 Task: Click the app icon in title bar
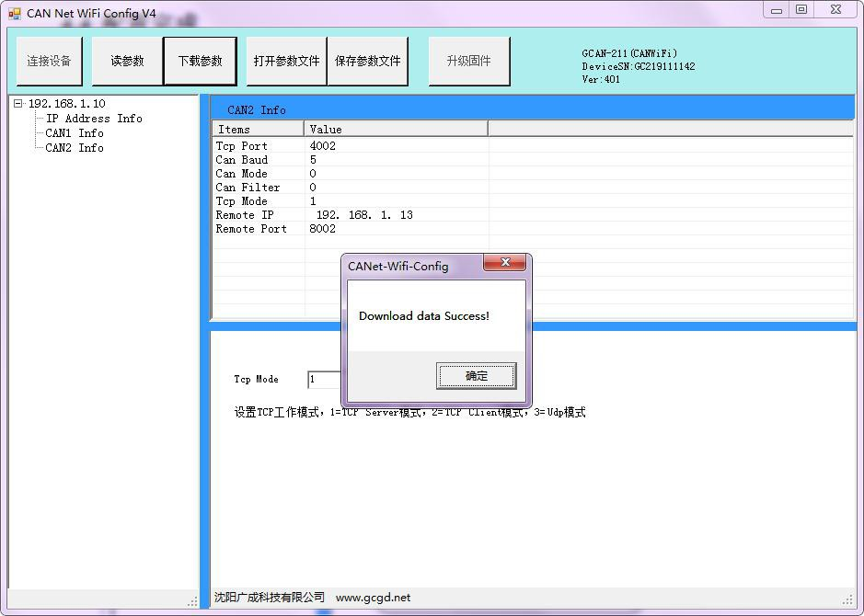coord(14,14)
